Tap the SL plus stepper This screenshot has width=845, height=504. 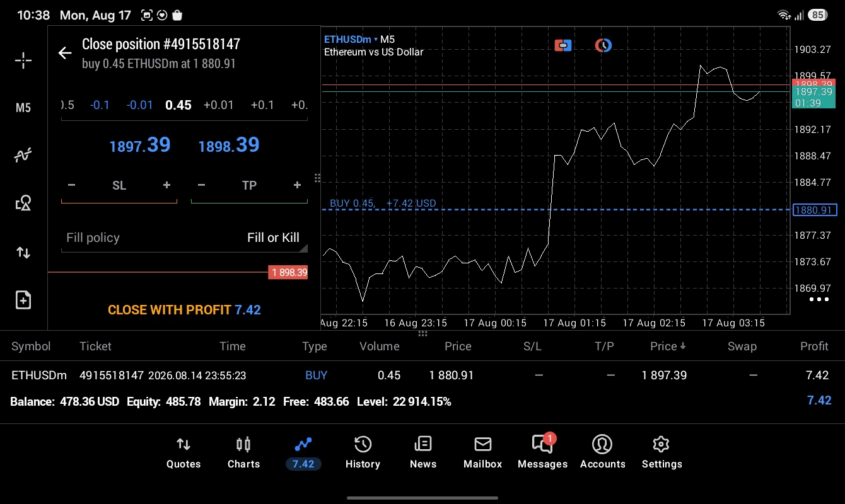(x=166, y=185)
